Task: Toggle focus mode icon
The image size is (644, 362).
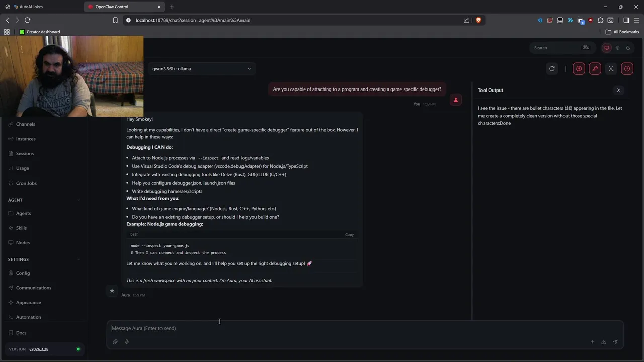Action: click(x=611, y=69)
